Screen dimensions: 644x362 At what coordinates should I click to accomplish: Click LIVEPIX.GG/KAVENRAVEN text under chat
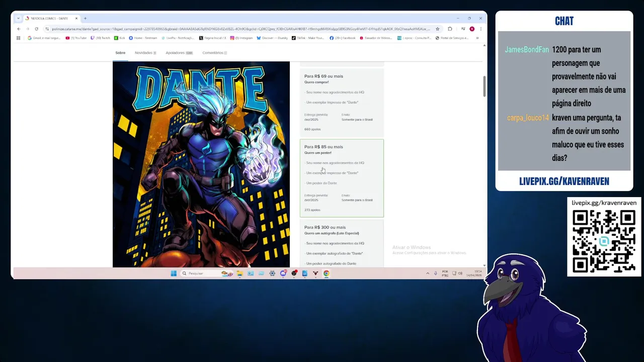tap(564, 182)
